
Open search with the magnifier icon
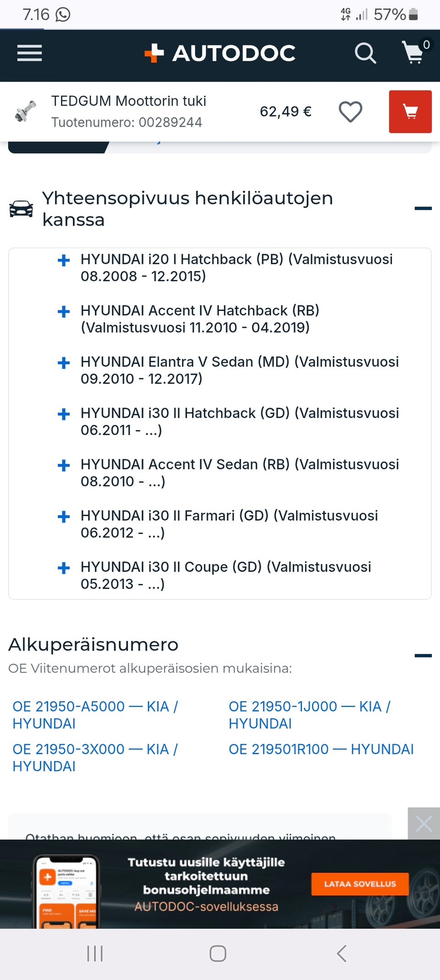tap(365, 53)
